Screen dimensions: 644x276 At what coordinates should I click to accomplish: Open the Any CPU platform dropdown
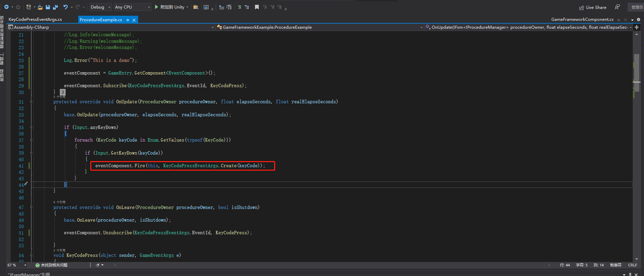click(133, 7)
